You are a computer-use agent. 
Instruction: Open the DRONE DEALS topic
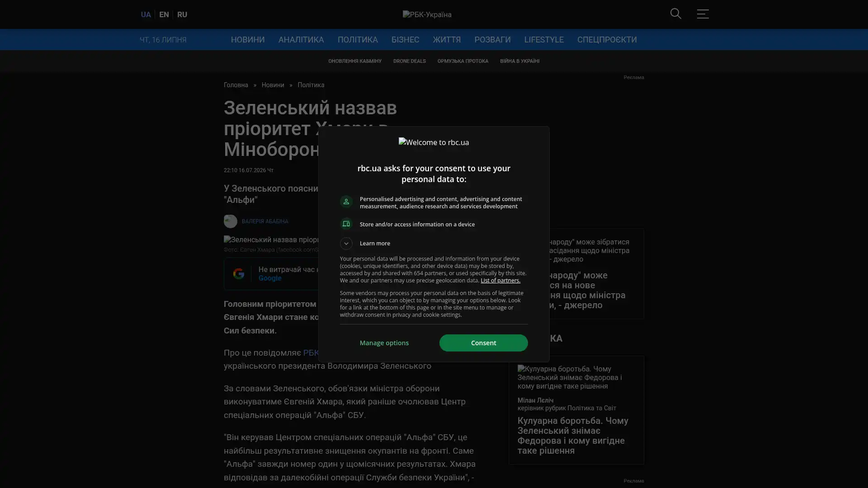[409, 61]
